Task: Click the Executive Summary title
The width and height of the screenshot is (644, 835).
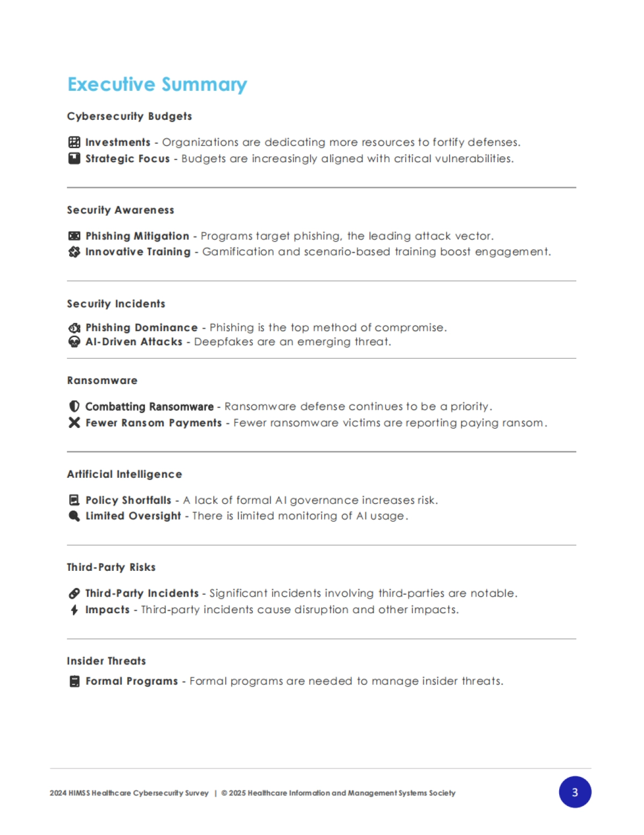Action: pyautogui.click(x=157, y=84)
